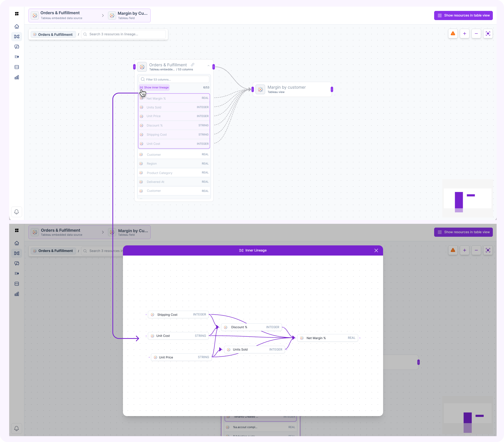
Task: Zoom in with the plus button
Action: (464, 34)
